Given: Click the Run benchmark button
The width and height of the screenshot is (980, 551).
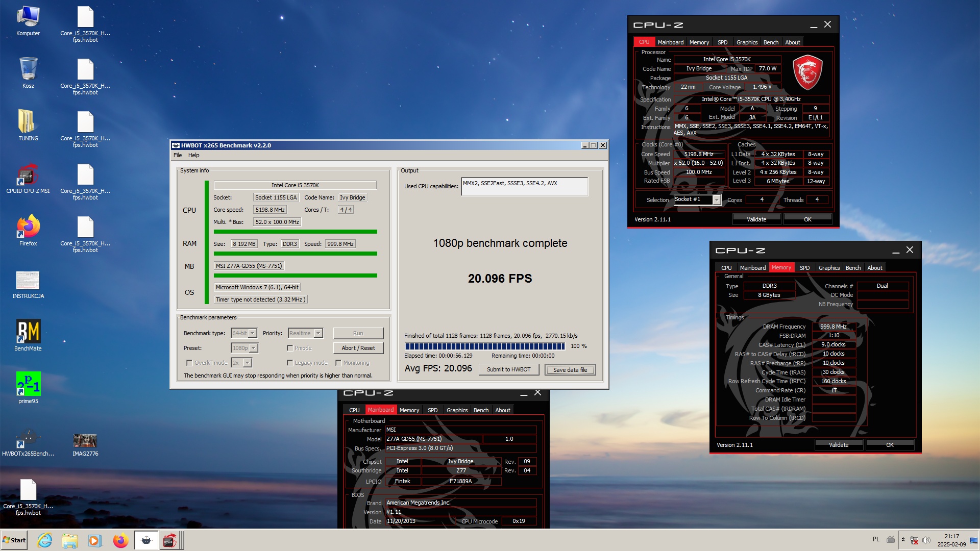Looking at the screenshot, I should pyautogui.click(x=358, y=333).
